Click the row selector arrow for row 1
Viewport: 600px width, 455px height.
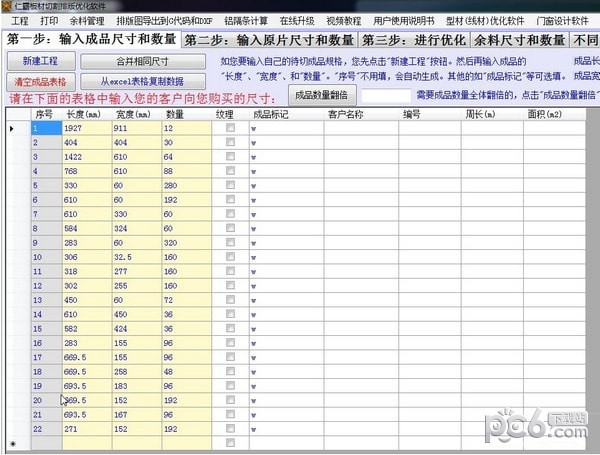click(x=12, y=129)
